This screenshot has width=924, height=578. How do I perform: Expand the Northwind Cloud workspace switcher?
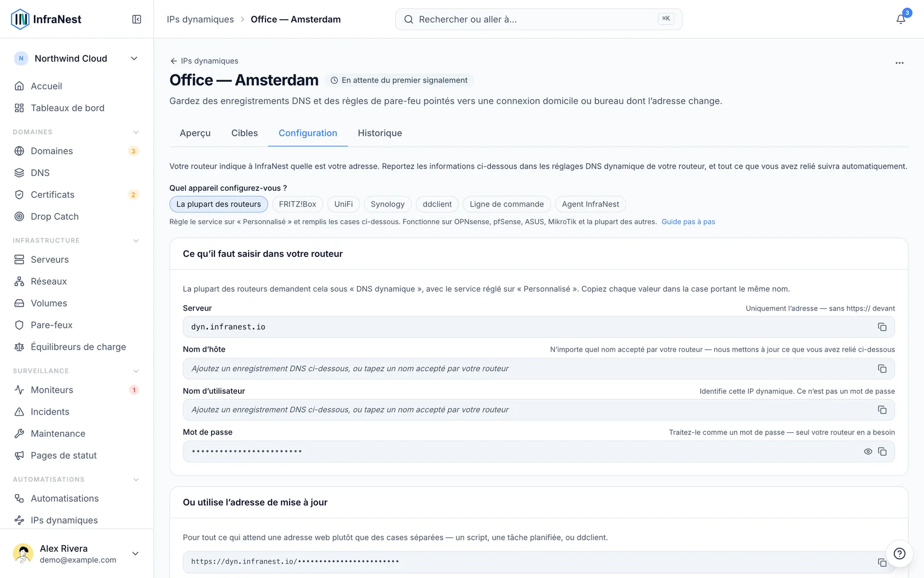tap(77, 59)
